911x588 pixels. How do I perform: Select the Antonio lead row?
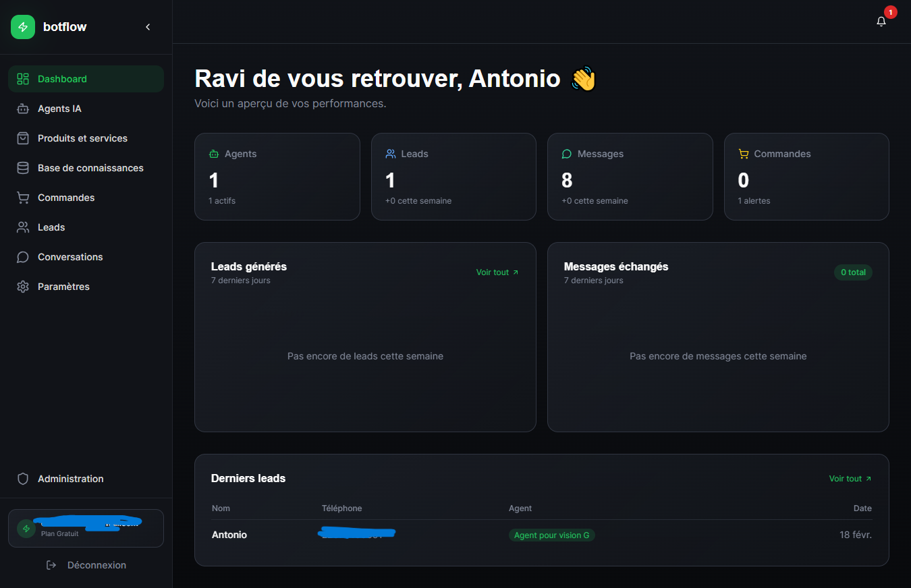229,535
